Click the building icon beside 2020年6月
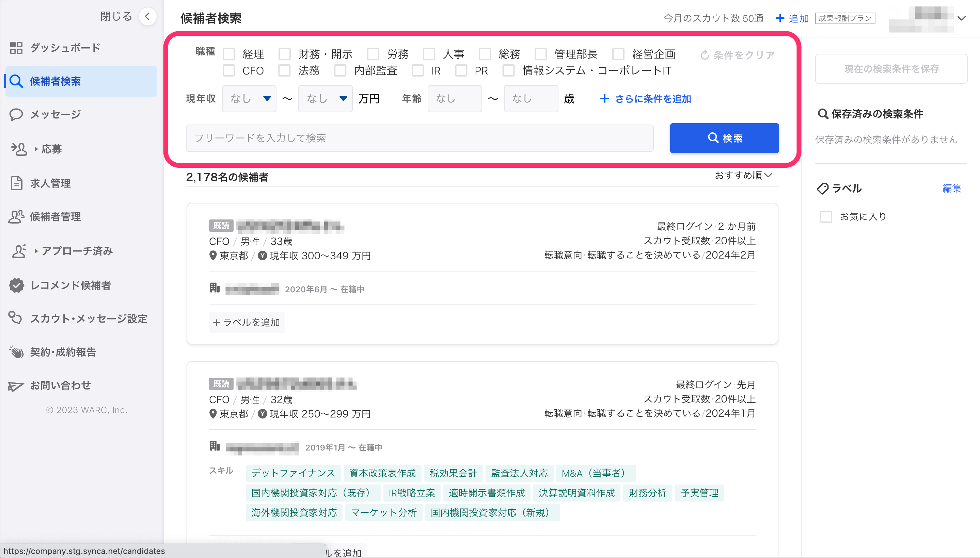The width and height of the screenshot is (980, 558). (x=215, y=288)
